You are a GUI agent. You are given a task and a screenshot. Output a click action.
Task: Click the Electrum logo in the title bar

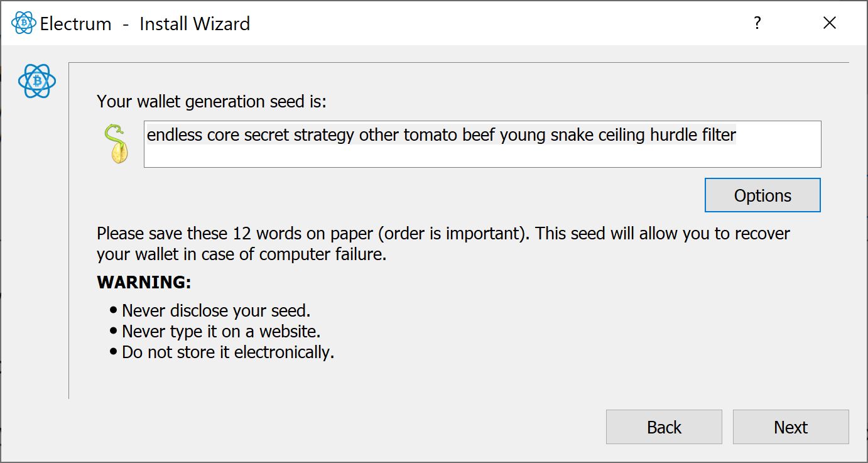[24, 23]
